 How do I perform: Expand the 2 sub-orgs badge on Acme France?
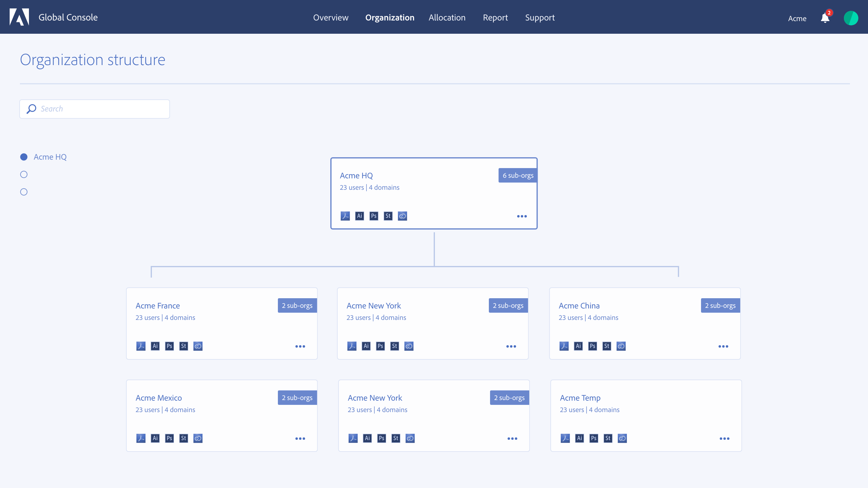coord(297,305)
